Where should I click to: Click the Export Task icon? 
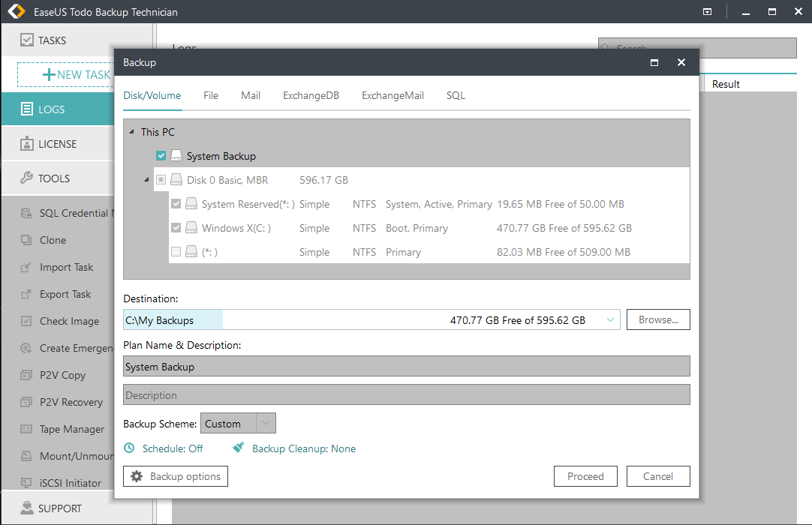[26, 294]
